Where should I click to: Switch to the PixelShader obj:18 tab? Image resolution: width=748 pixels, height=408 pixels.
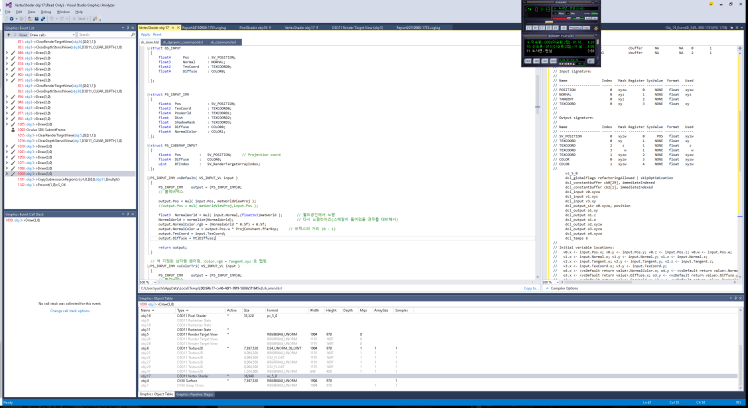tap(255, 28)
